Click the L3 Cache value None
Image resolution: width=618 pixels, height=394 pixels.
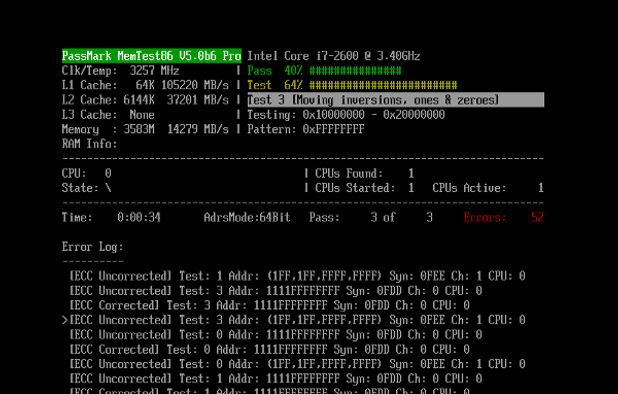[x=142, y=115]
